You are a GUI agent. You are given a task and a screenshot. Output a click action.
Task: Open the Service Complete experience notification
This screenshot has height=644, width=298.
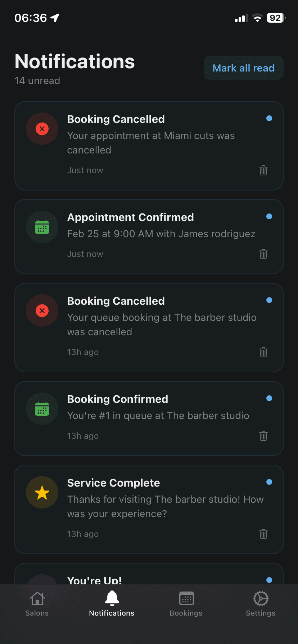tap(149, 509)
